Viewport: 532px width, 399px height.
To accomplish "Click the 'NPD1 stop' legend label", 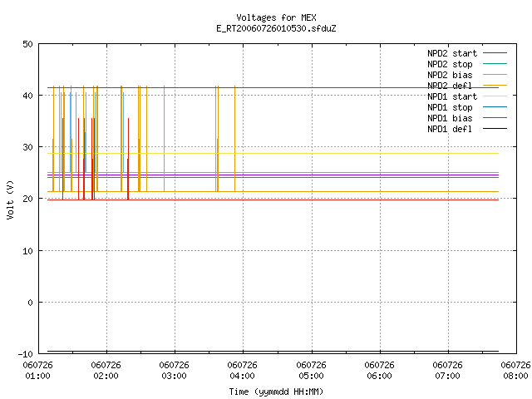I will 450,107.
